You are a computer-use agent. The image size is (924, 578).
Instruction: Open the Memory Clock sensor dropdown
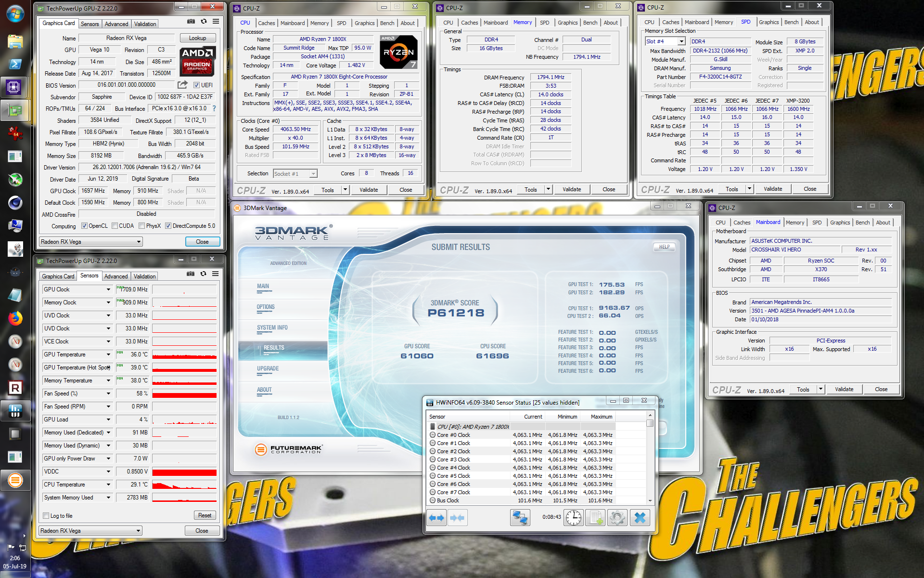[x=108, y=302]
